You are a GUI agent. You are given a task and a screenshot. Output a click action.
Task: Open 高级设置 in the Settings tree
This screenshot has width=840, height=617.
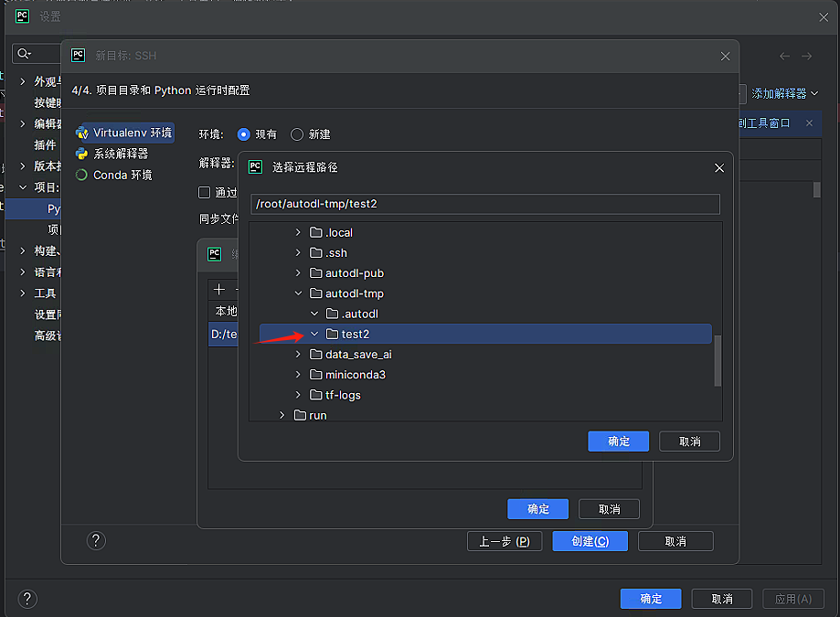click(x=48, y=335)
